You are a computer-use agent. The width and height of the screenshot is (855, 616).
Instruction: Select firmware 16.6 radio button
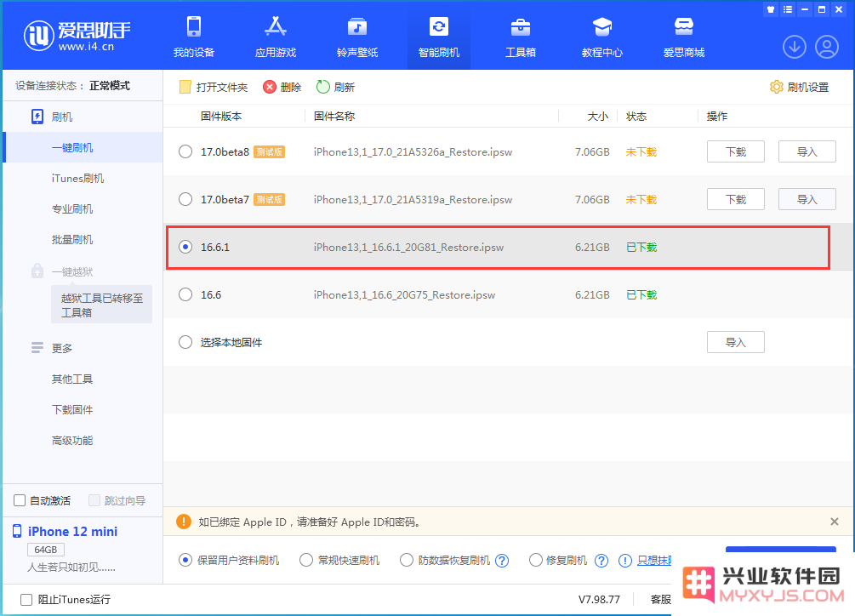point(185,294)
